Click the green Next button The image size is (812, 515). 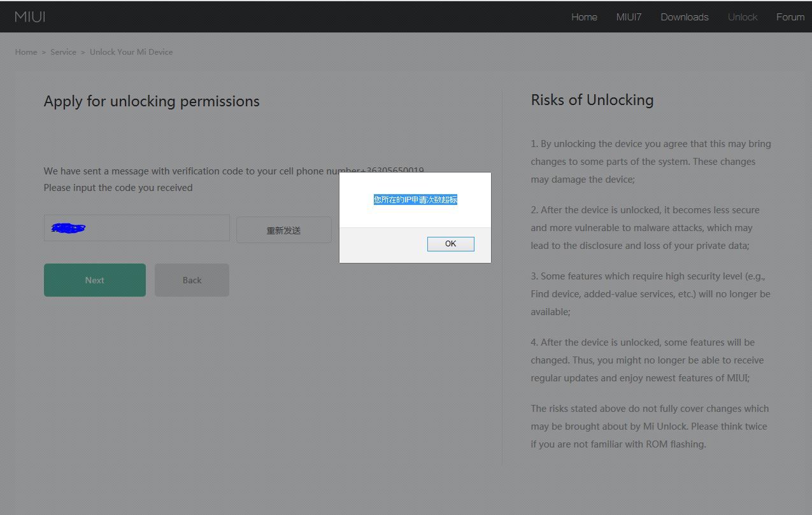[x=95, y=280]
